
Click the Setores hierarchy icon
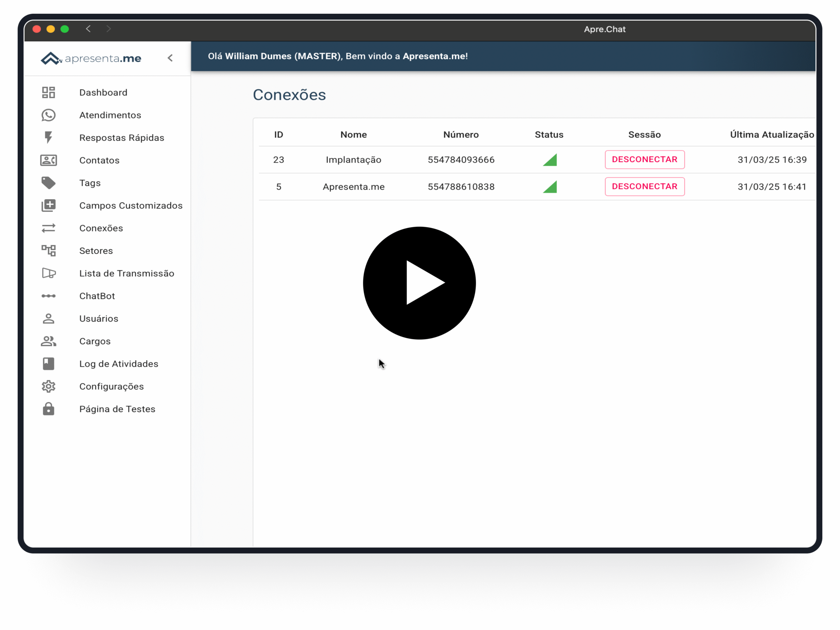[x=48, y=251]
